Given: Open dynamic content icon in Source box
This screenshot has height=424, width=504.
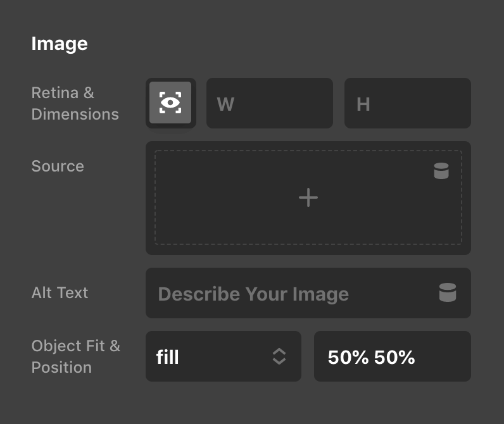Looking at the screenshot, I should tap(441, 171).
